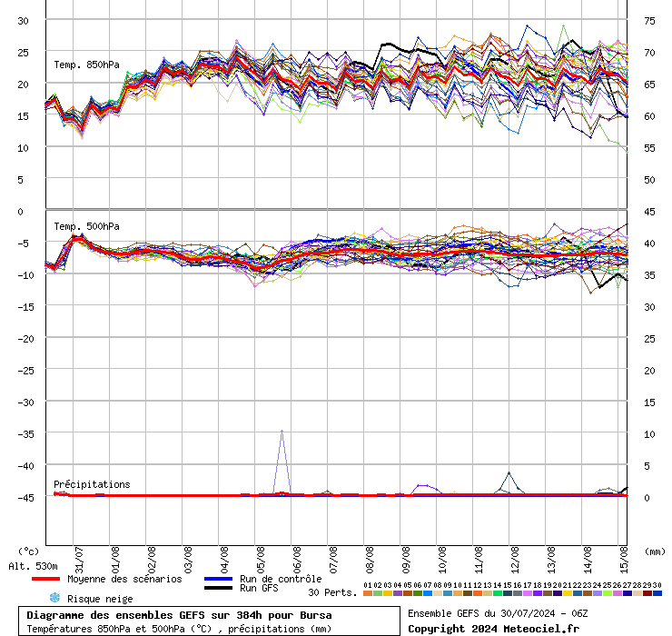Select perturbation 25 lime swatch

pyautogui.click(x=608, y=593)
